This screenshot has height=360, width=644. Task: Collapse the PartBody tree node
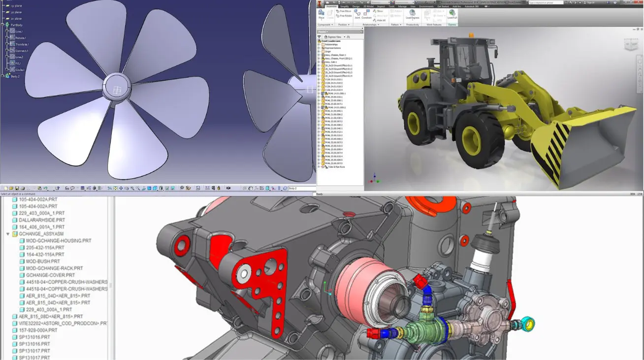point(2,25)
